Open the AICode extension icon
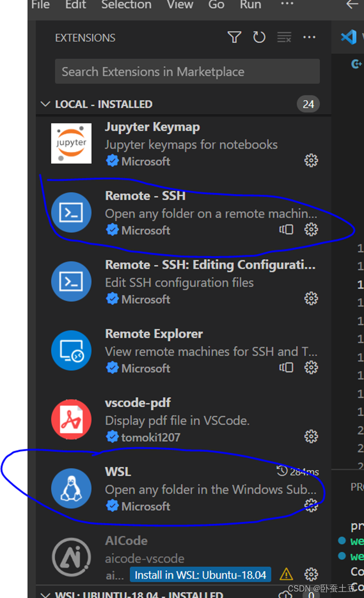This screenshot has height=598, width=364. [x=71, y=558]
